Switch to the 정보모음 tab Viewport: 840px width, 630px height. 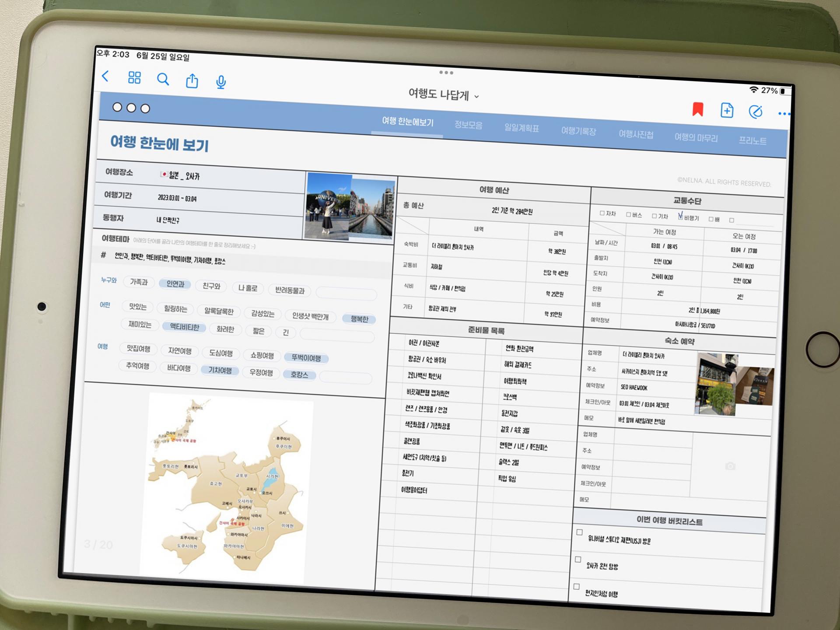click(468, 125)
